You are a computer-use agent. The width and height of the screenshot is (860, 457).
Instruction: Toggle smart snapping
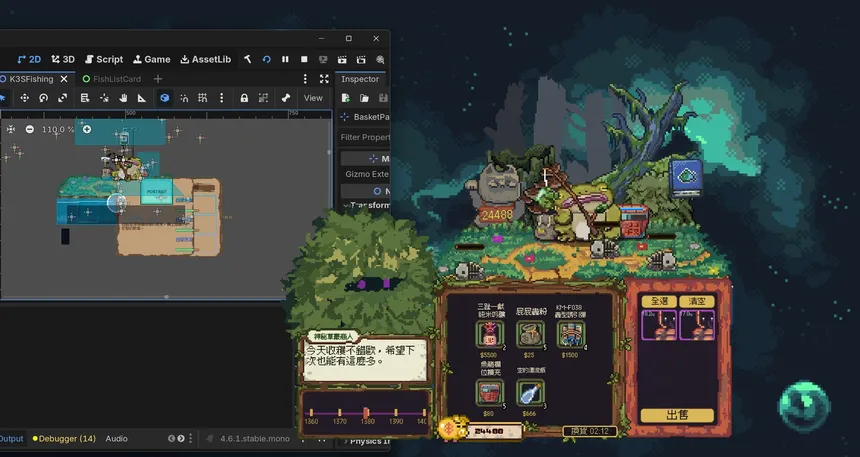[x=184, y=98]
